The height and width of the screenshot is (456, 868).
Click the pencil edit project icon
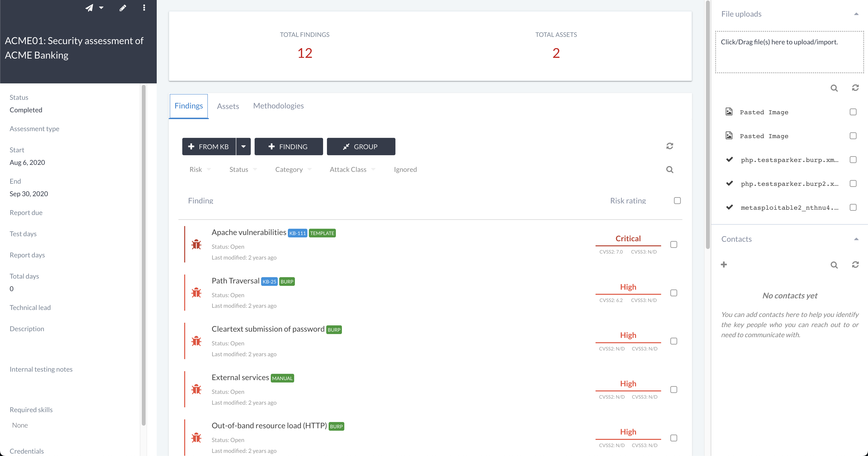(x=123, y=8)
